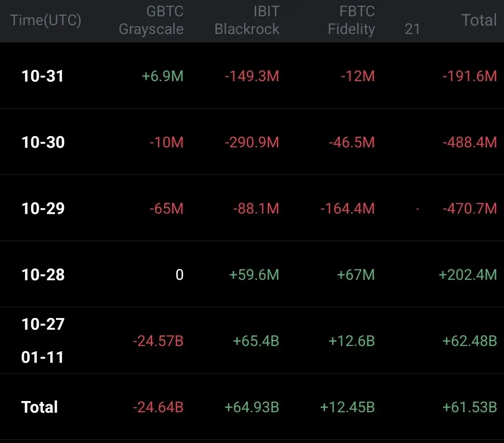Screen dimensions: 504x443
Task: Click the 10-29 date row label
Action: point(43,208)
